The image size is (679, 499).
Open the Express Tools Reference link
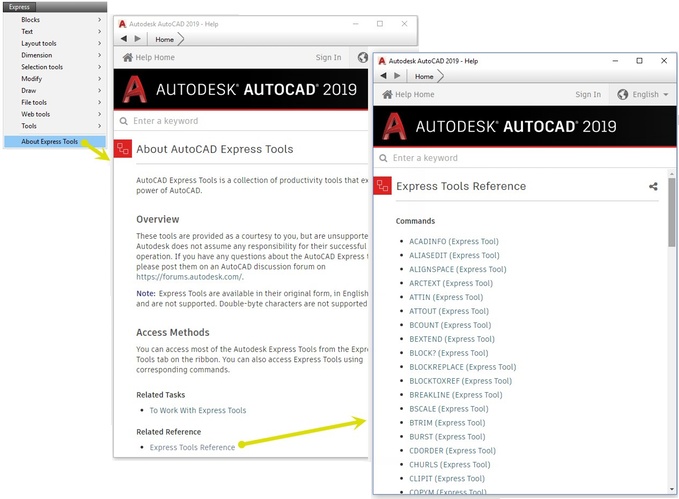192,447
